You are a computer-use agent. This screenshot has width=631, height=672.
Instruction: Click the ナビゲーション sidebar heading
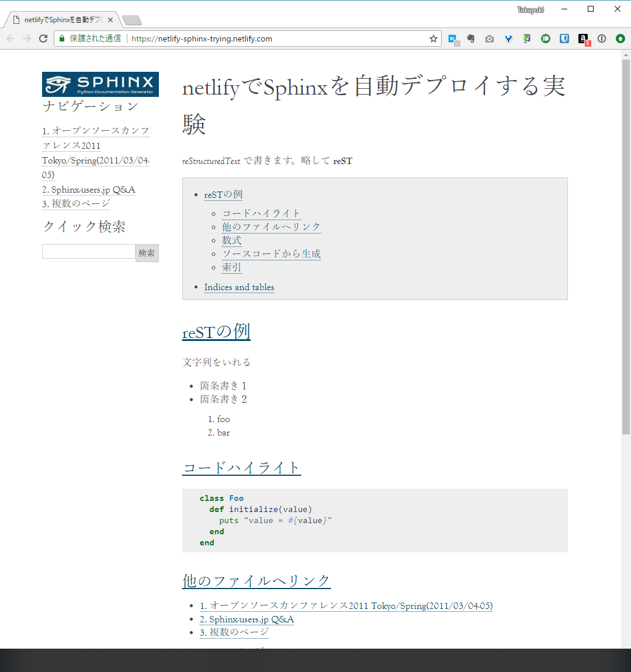pyautogui.click(x=90, y=106)
